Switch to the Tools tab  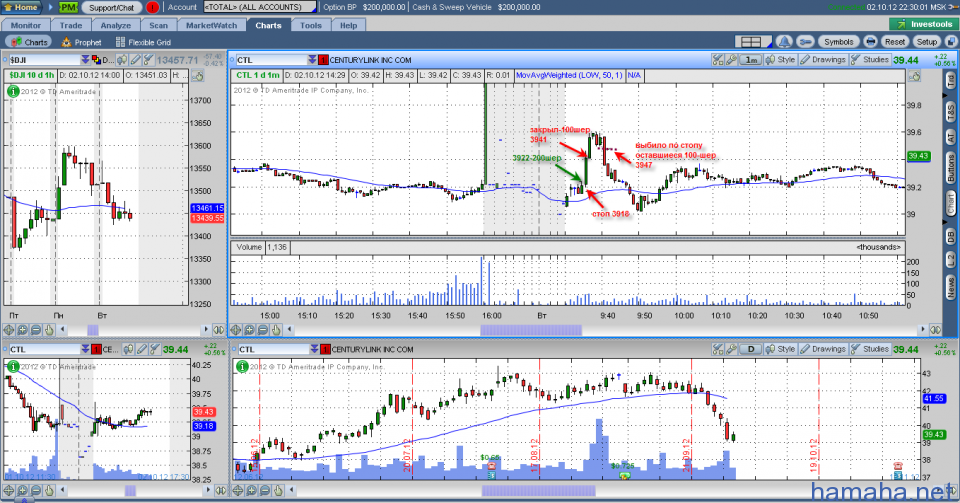tap(310, 25)
